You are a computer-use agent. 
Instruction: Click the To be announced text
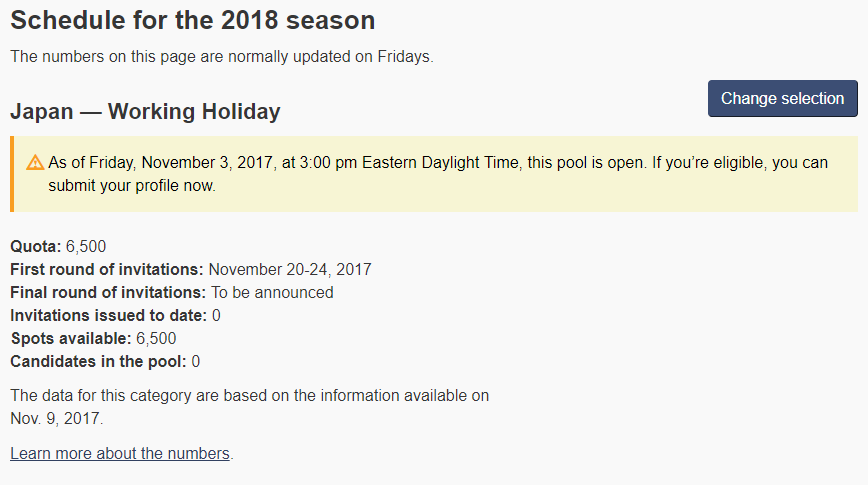tap(272, 292)
